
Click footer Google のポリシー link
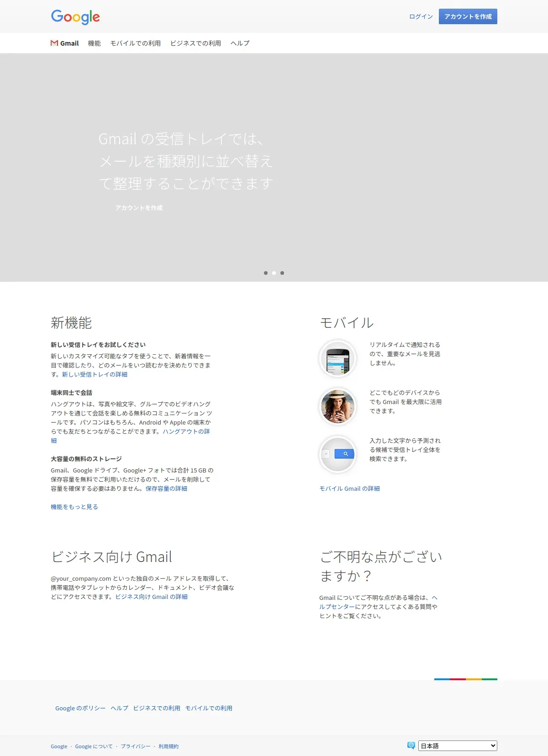[80, 708]
